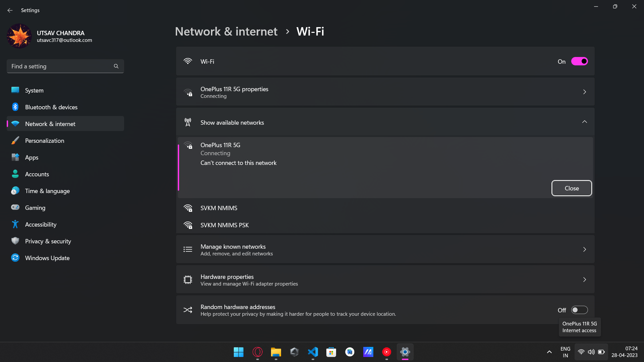
Task: Open the Time & language section
Action: click(47, 191)
